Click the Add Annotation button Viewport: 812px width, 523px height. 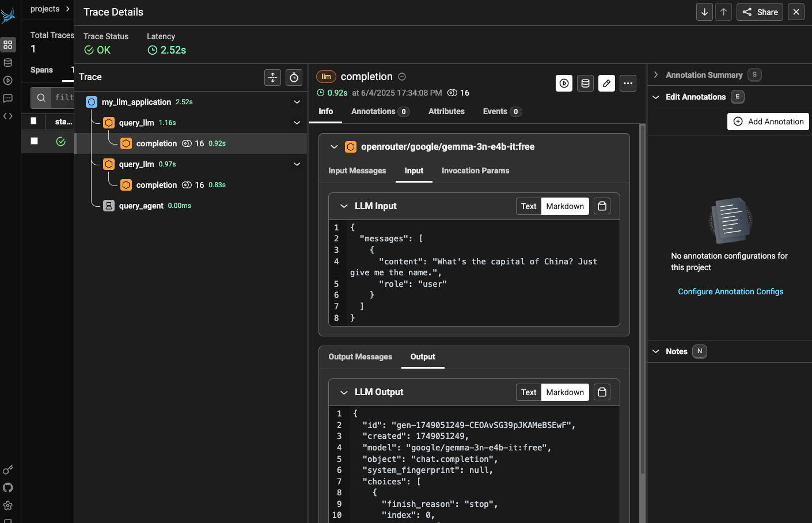(x=768, y=122)
